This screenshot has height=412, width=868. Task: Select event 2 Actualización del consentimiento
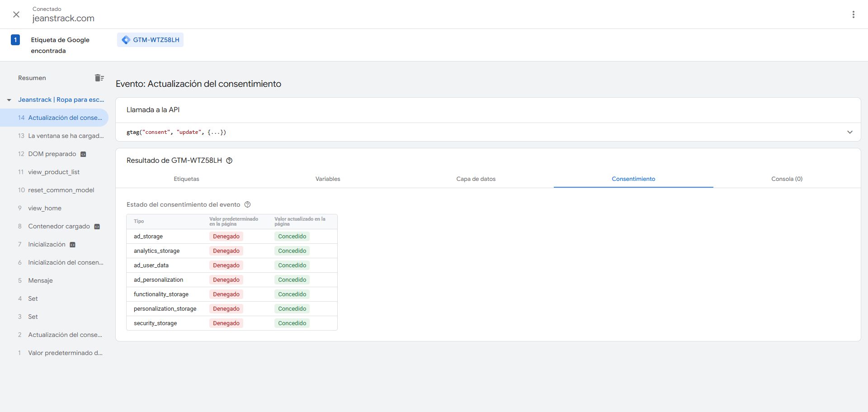(x=54, y=335)
